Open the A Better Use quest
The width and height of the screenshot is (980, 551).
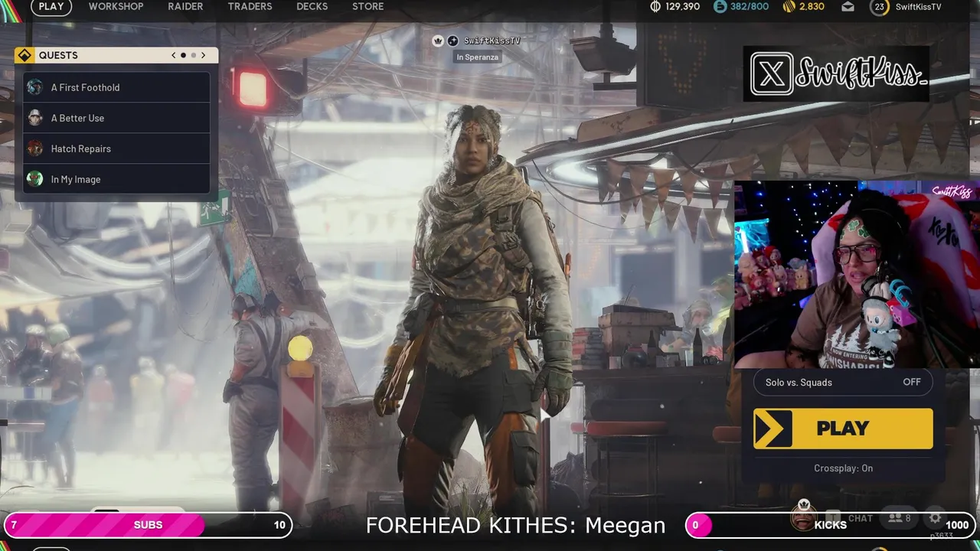[116, 118]
